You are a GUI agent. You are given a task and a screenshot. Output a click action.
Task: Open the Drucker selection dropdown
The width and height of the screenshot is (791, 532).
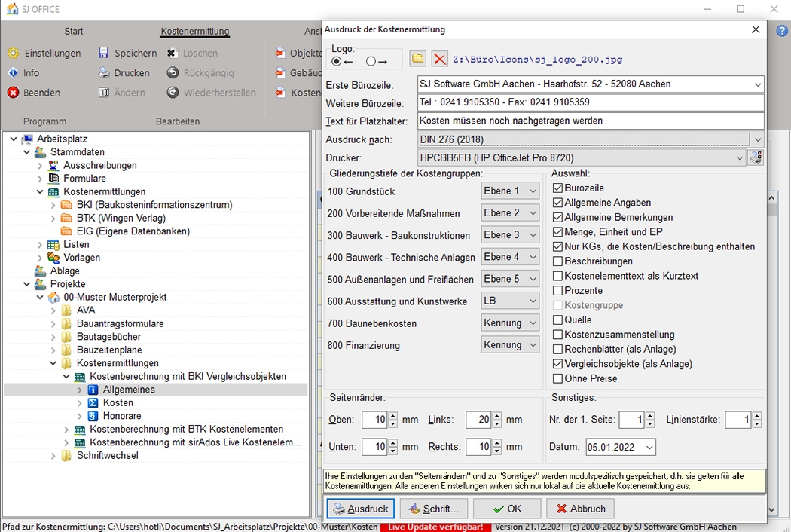pyautogui.click(x=740, y=158)
